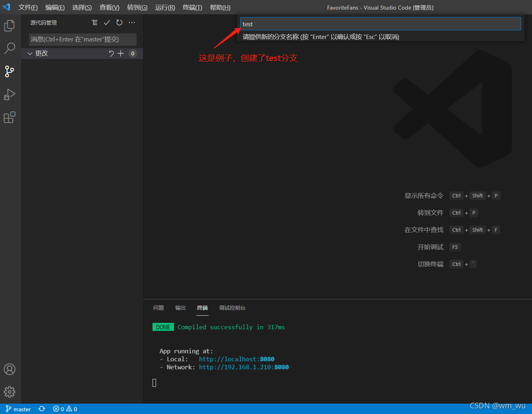Switch to the 输出 panel tab
This screenshot has width=532, height=414.
180,308
